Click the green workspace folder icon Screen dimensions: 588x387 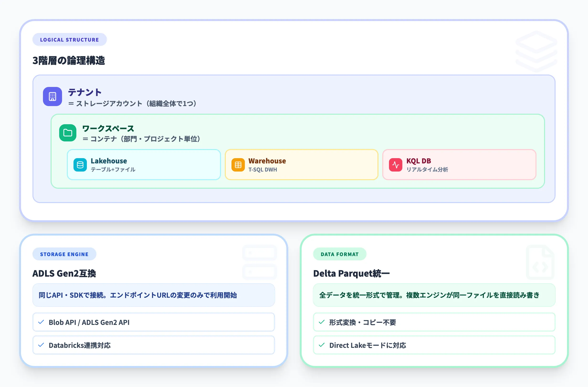(68, 133)
